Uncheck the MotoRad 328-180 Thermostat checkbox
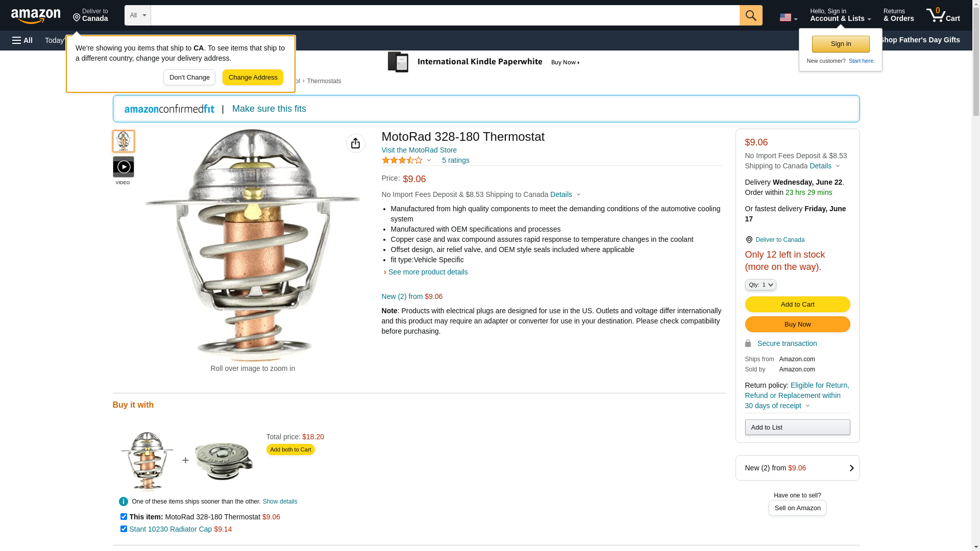The image size is (980, 551). click(124, 516)
